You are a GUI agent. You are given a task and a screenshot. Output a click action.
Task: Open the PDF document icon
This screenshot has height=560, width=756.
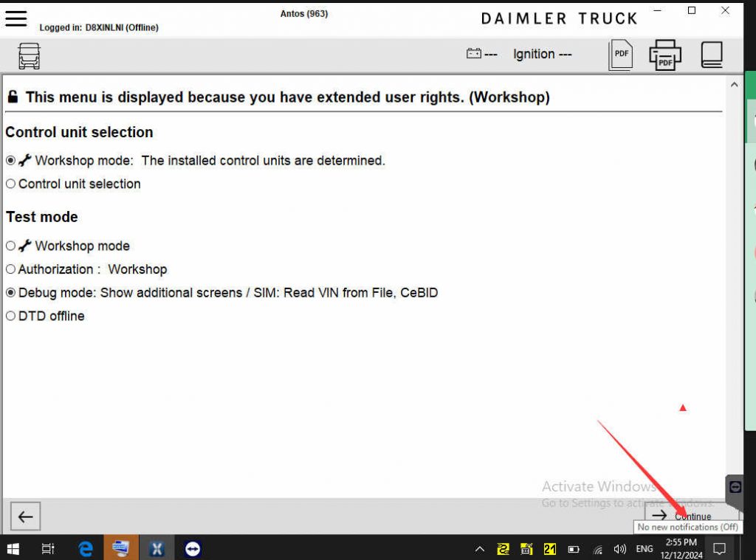(x=620, y=55)
